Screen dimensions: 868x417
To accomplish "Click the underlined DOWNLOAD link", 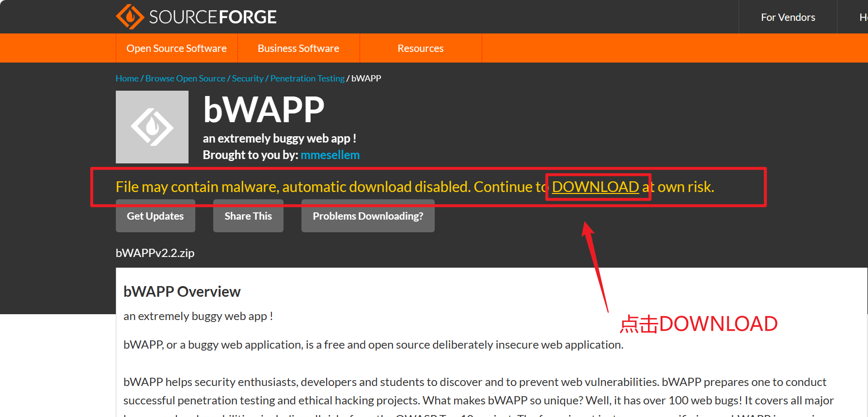I will coord(595,187).
